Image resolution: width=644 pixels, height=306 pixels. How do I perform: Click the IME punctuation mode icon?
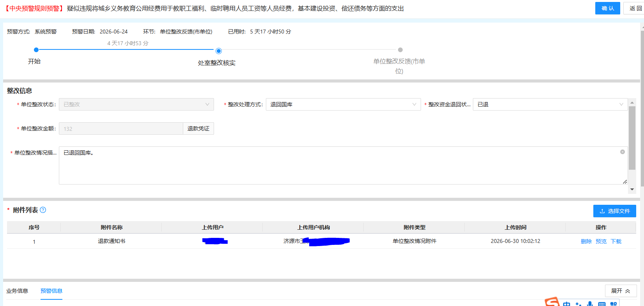(x=578, y=304)
